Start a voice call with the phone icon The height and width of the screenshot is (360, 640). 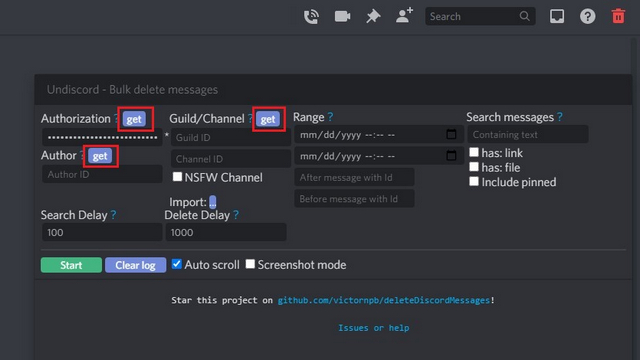[311, 16]
